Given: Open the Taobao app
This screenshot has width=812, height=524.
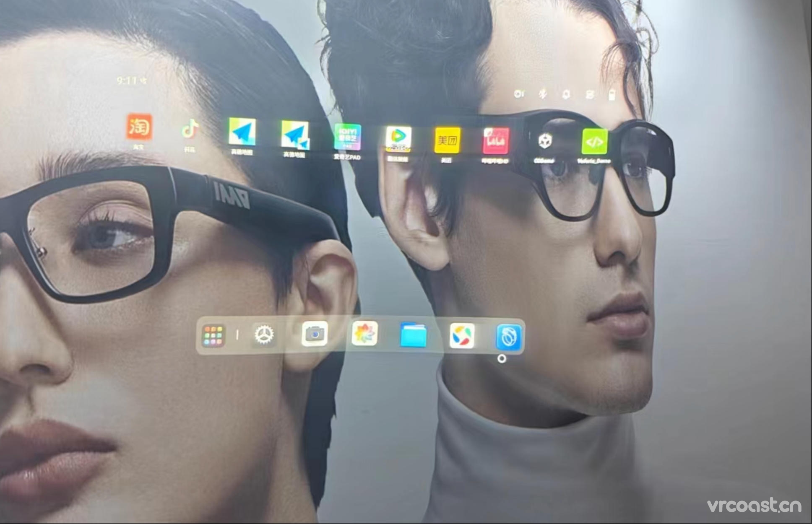Looking at the screenshot, I should tap(139, 126).
